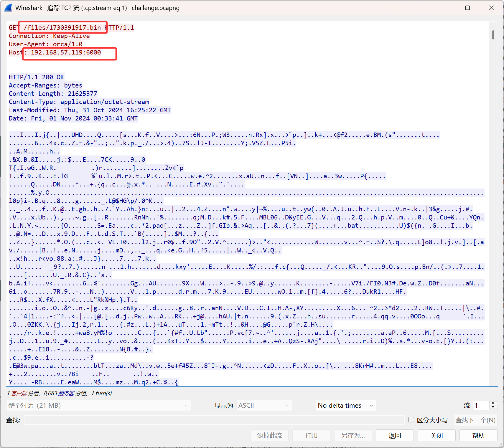Close the window using the title bar X
This screenshot has width=504, height=448.
(491, 8)
